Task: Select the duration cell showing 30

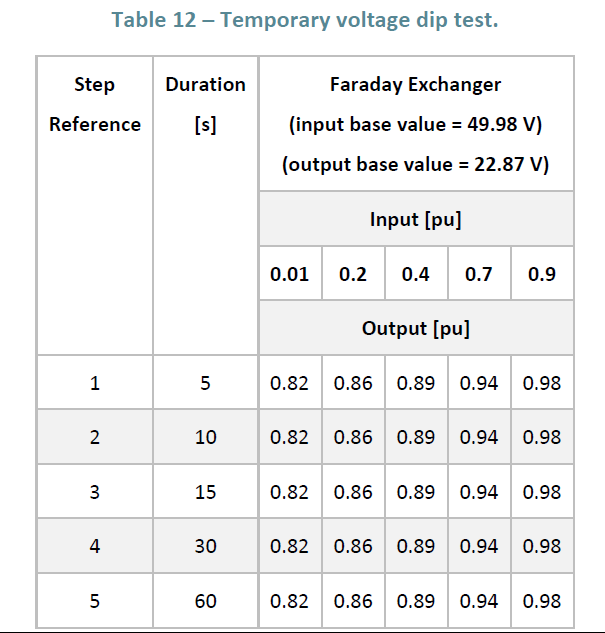Action: (205, 546)
